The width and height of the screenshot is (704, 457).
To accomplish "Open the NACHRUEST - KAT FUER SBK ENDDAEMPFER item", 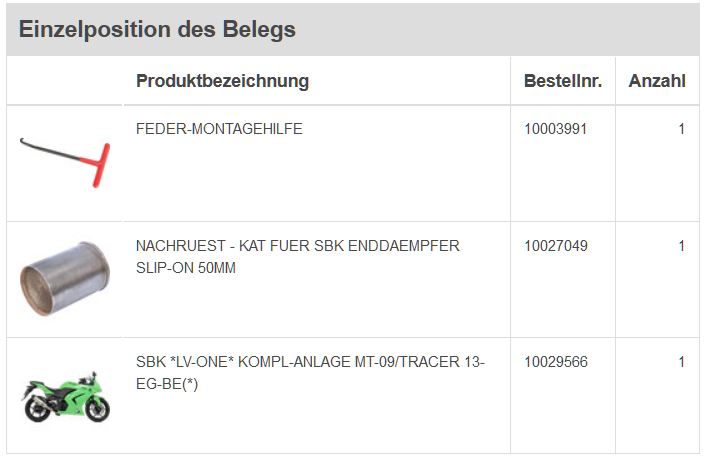I will (x=297, y=246).
